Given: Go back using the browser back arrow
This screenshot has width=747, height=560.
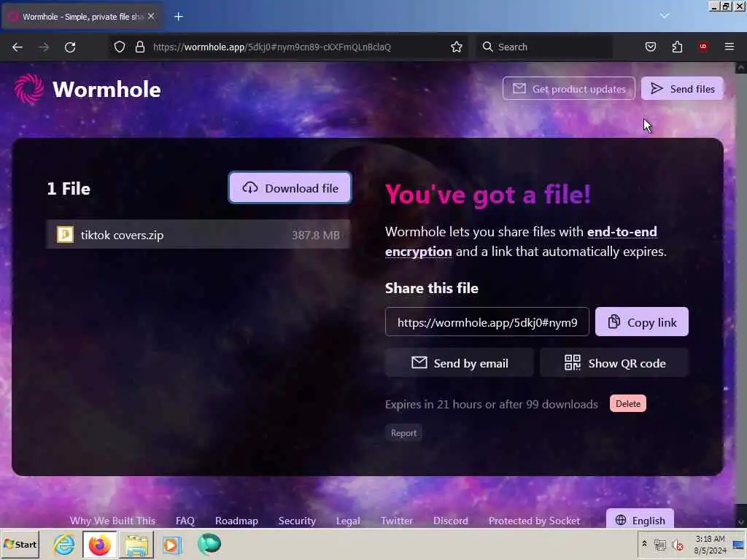Looking at the screenshot, I should pos(18,47).
